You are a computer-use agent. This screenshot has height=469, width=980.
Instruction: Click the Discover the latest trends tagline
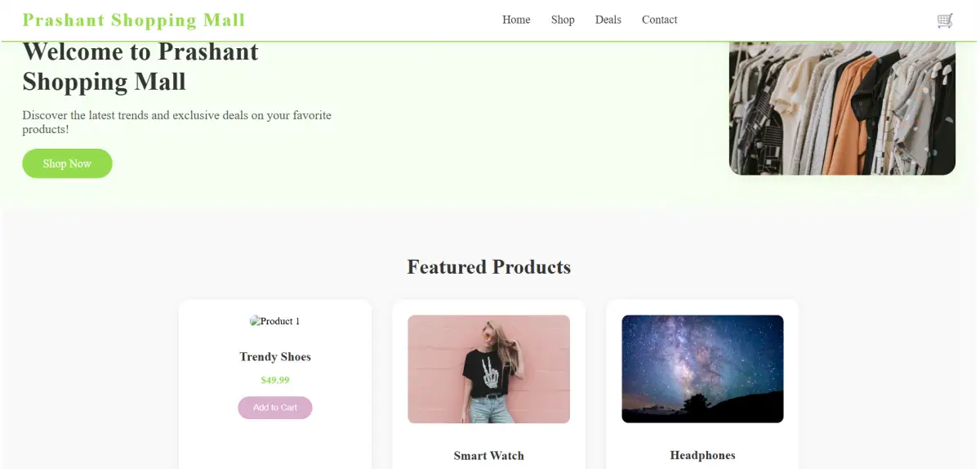(x=177, y=123)
